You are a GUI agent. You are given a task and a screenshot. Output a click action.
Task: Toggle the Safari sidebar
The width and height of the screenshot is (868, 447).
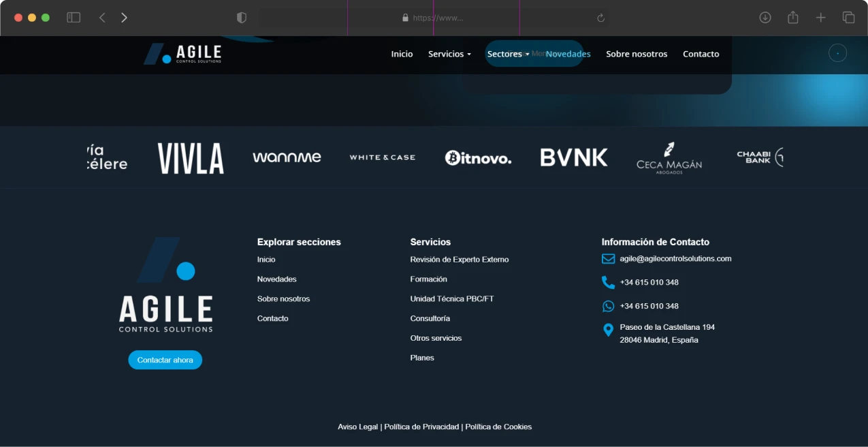tap(74, 18)
